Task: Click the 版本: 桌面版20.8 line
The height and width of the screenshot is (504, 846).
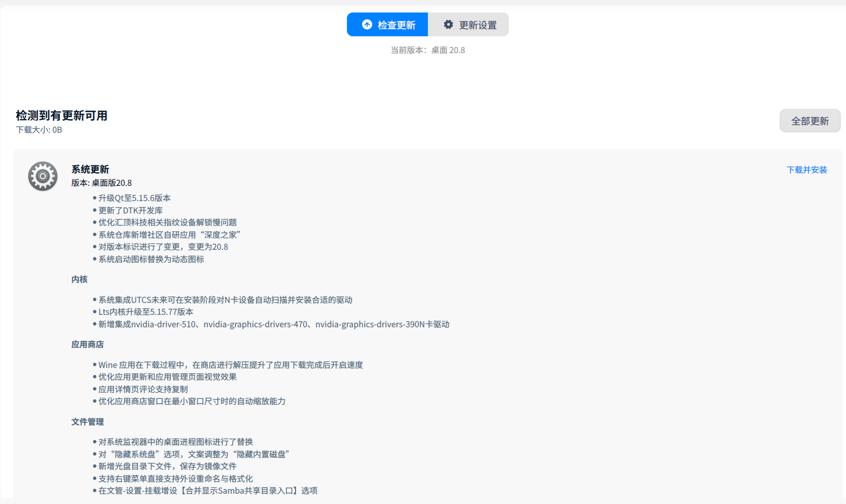Action: click(x=101, y=183)
